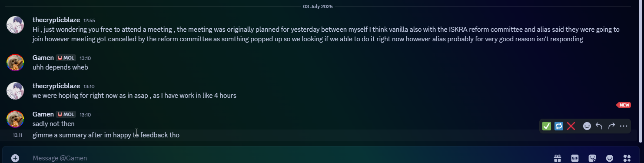644x163 pixels.
Task: Click Gamen's username on the 'uhh depends' message
Action: (43, 58)
